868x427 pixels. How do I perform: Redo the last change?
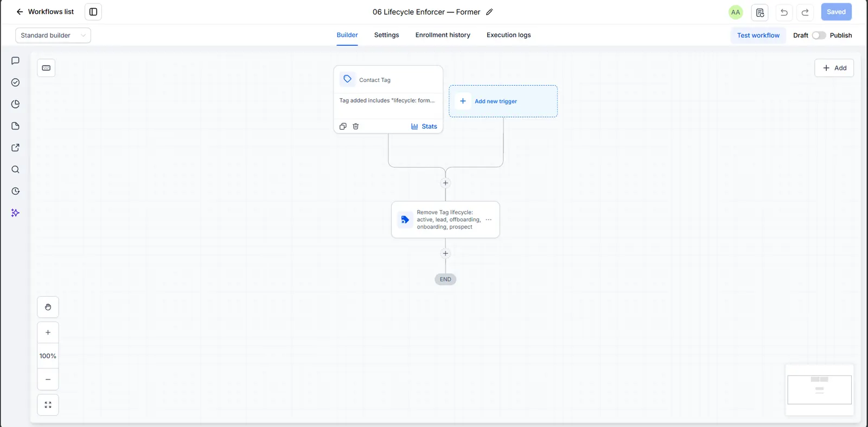(805, 12)
